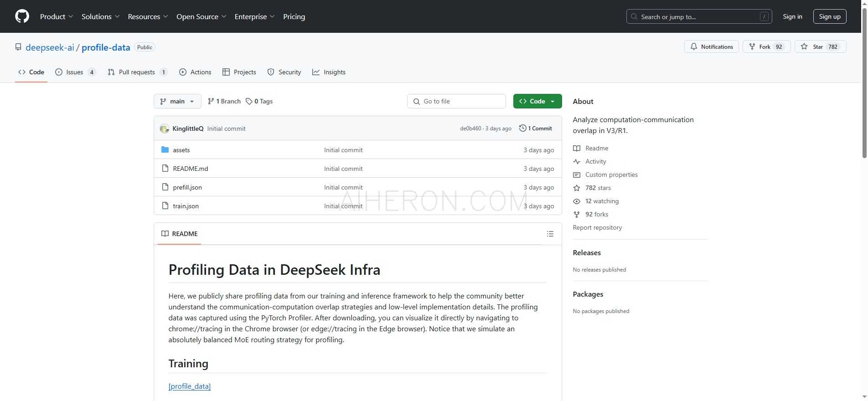Open the README.md file
Screen dimensions: 868x401
point(191,169)
